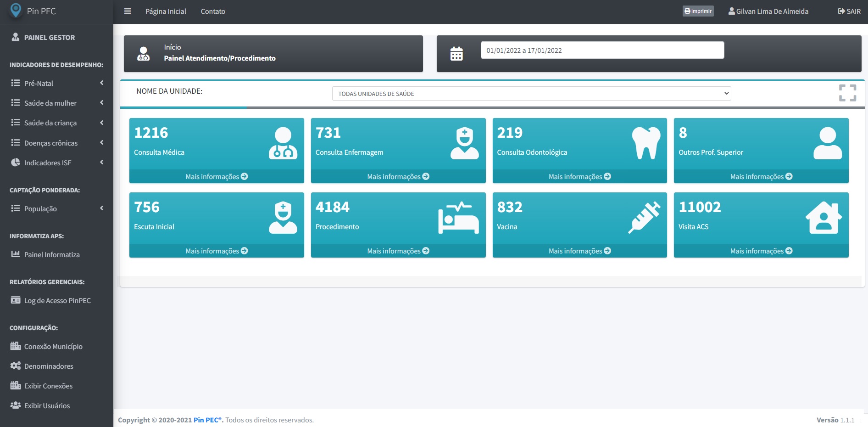Click the doctor stethoscope icon on Consulta Médica

283,143
